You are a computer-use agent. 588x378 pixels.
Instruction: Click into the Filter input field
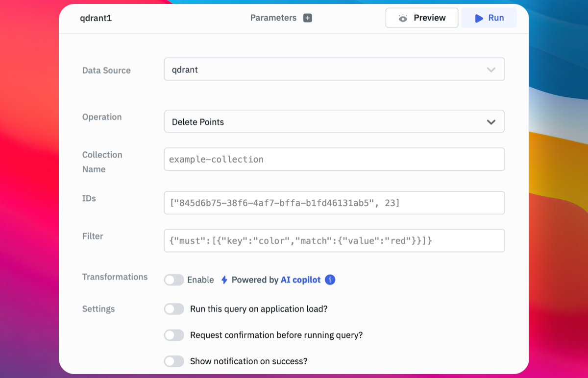334,241
